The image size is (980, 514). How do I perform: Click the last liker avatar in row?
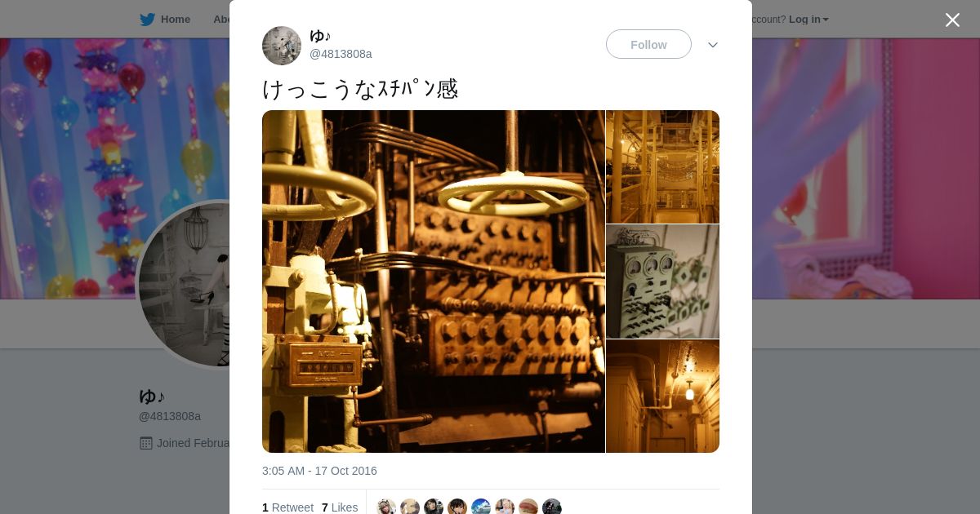(552, 507)
